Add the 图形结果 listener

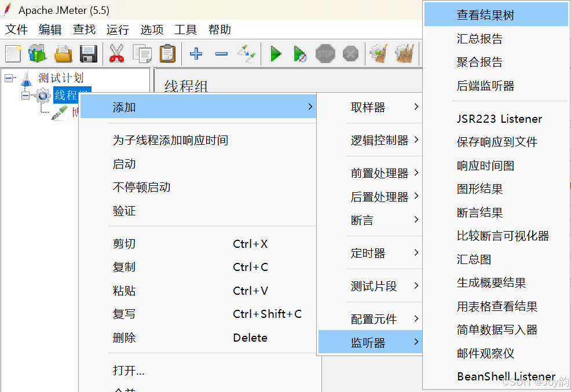496,189
